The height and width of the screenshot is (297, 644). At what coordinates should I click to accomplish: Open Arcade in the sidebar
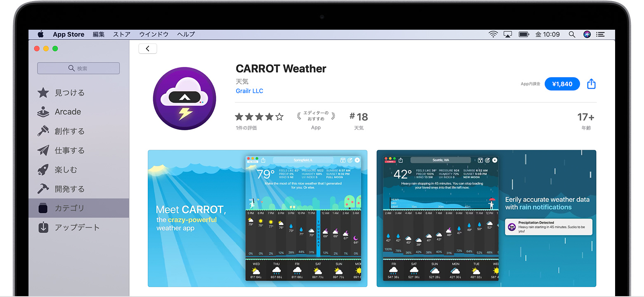point(78,112)
